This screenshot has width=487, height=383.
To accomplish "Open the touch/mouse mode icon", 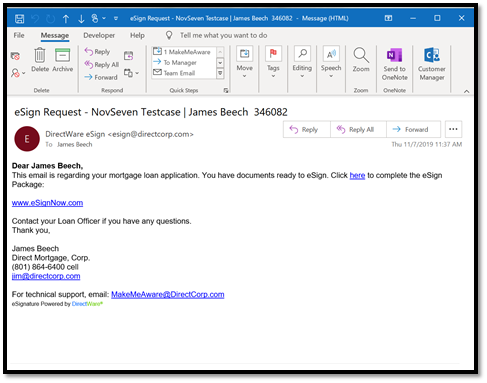I will point(95,18).
